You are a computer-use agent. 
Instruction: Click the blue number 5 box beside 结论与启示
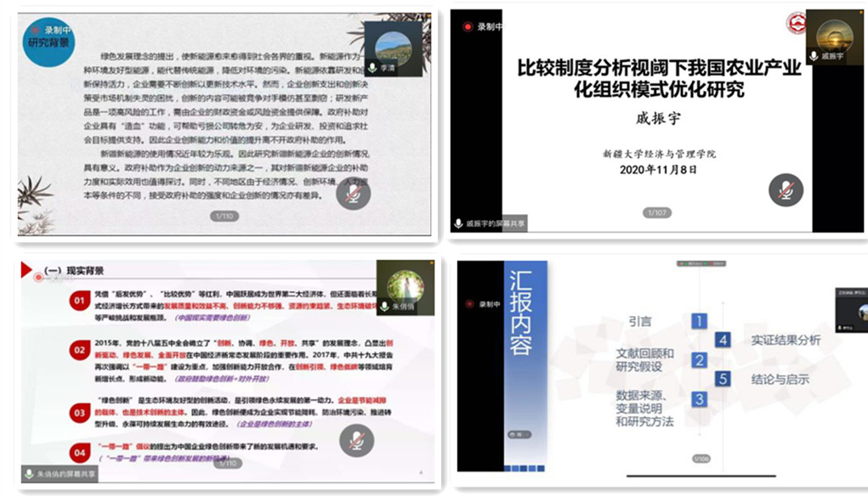coord(723,379)
